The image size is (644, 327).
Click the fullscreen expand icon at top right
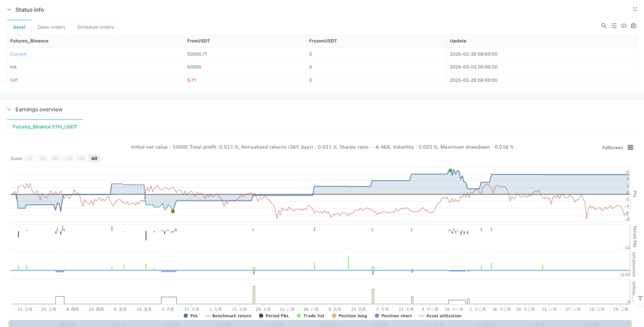click(635, 9)
